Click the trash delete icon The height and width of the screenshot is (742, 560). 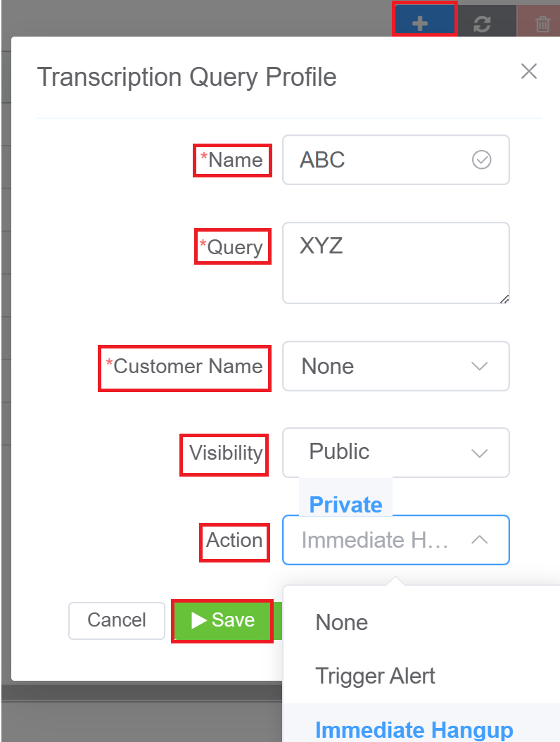click(x=542, y=23)
